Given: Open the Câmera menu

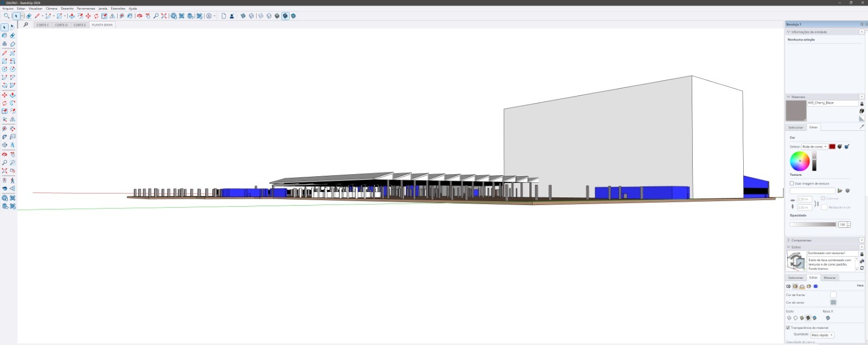Looking at the screenshot, I should [52, 9].
